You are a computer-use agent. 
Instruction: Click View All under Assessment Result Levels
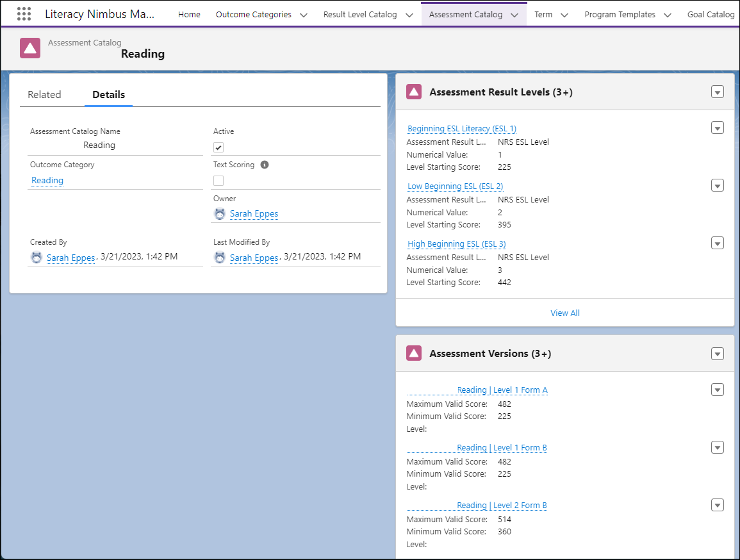click(x=564, y=313)
